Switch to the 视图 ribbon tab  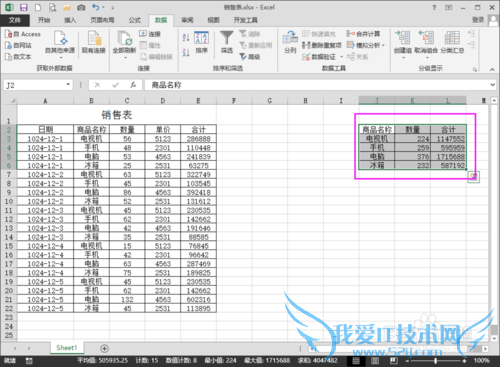click(x=213, y=20)
